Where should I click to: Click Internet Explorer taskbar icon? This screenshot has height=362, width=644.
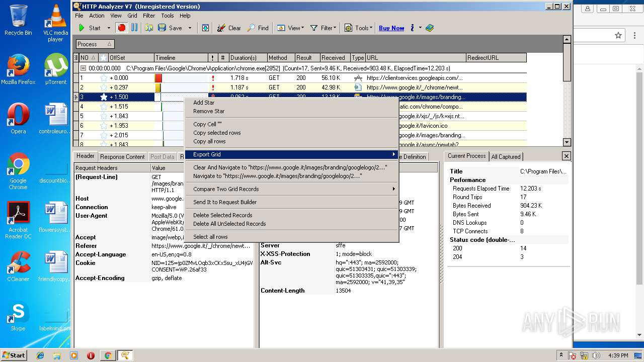coord(40,355)
